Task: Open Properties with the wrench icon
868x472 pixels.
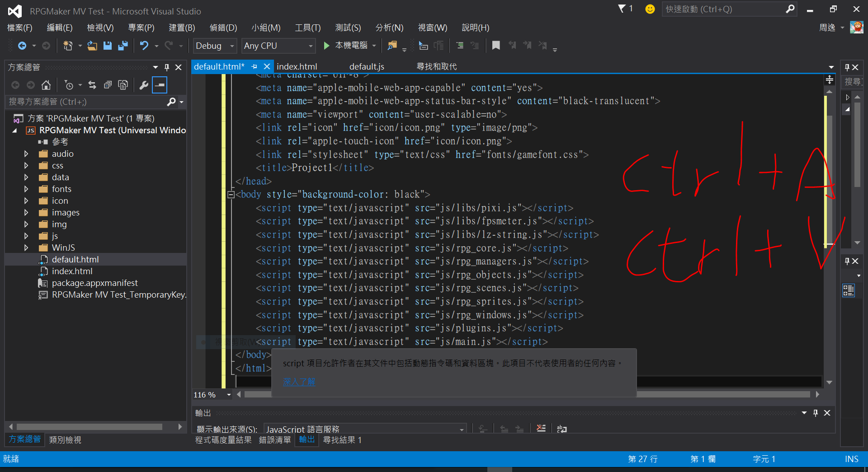Action: click(144, 85)
